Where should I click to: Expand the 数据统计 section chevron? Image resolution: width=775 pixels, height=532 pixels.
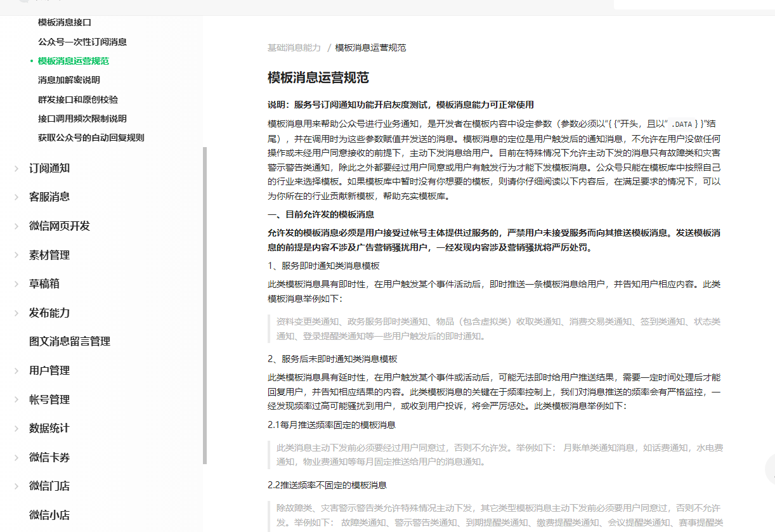(x=16, y=429)
